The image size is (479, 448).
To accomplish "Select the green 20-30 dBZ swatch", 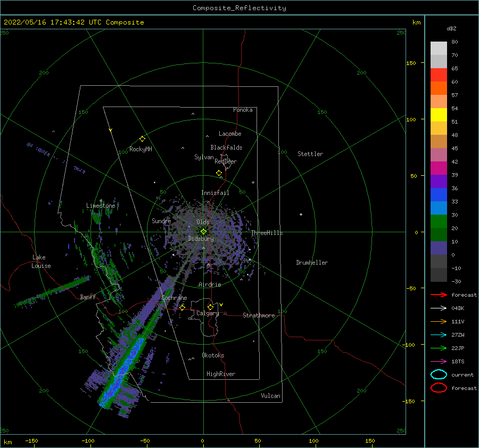I will pyautogui.click(x=439, y=222).
